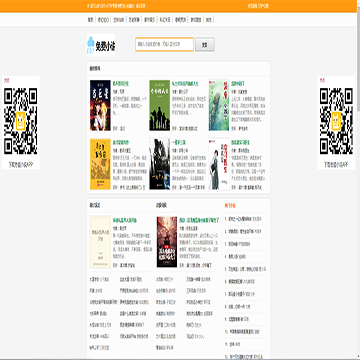
Task: Click the 免费小说 site logo with blue droplet
Action: point(101,45)
